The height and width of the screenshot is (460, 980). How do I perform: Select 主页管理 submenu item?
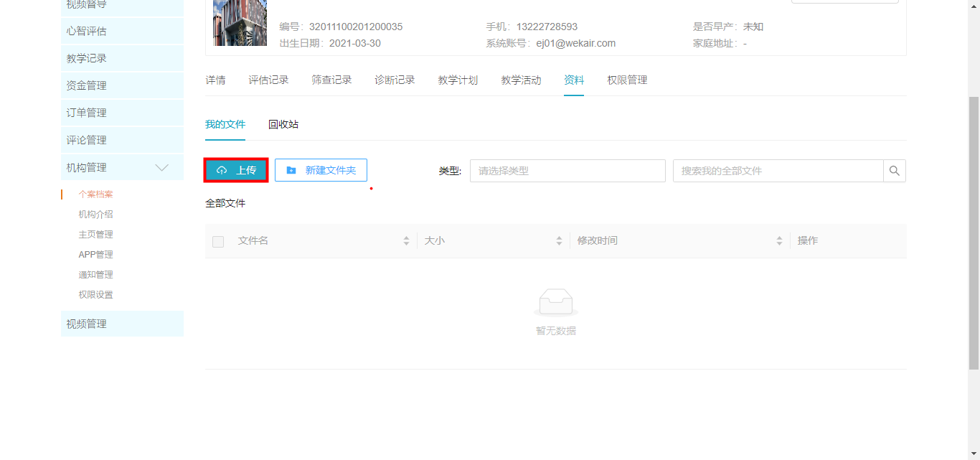(95, 235)
